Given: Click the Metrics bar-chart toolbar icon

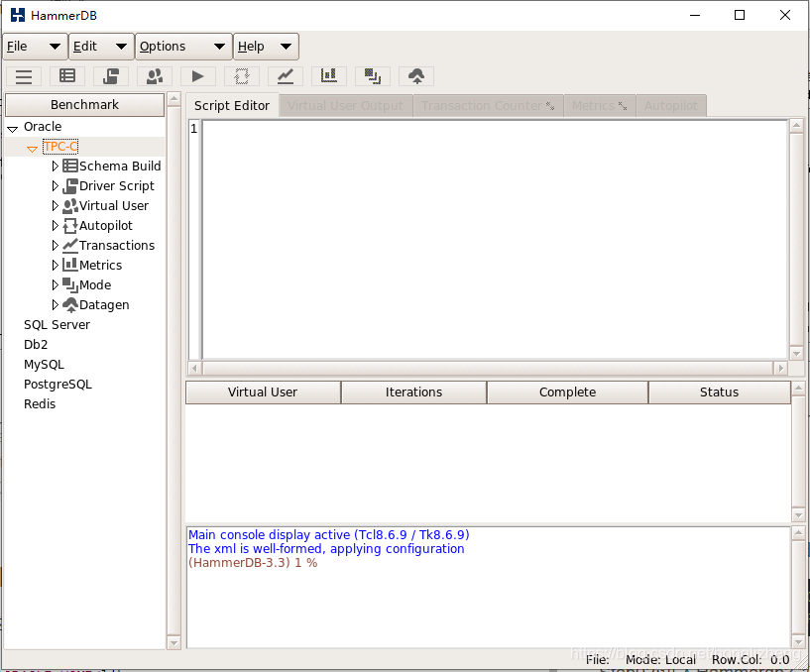Looking at the screenshot, I should (x=329, y=76).
